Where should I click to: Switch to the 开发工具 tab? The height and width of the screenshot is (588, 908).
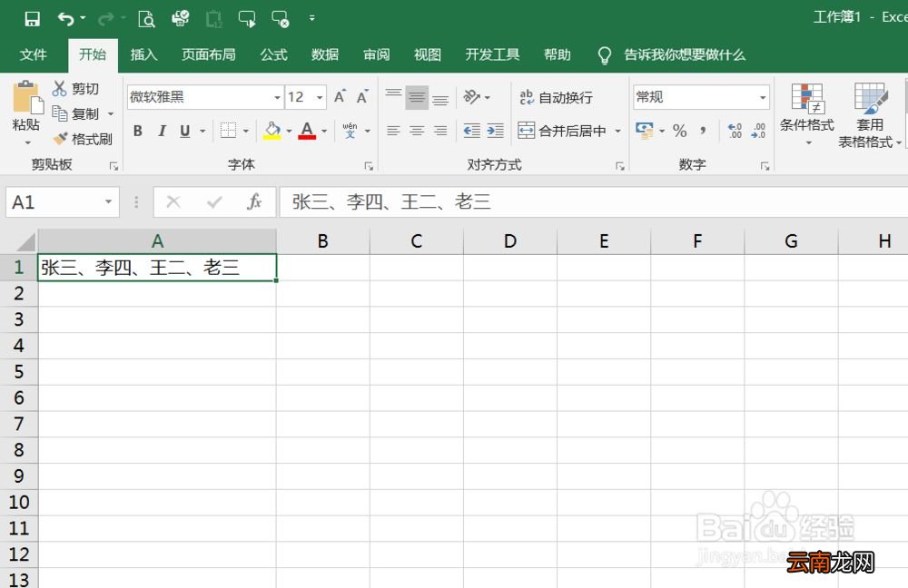(x=492, y=55)
